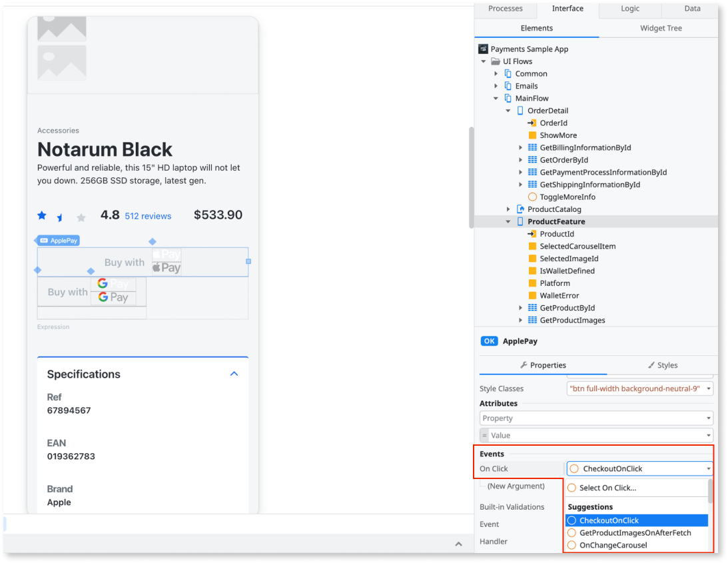Image resolution: width=728 pixels, height=563 pixels.
Task: Expand the ProductCatalog tree node
Action: tap(508, 209)
